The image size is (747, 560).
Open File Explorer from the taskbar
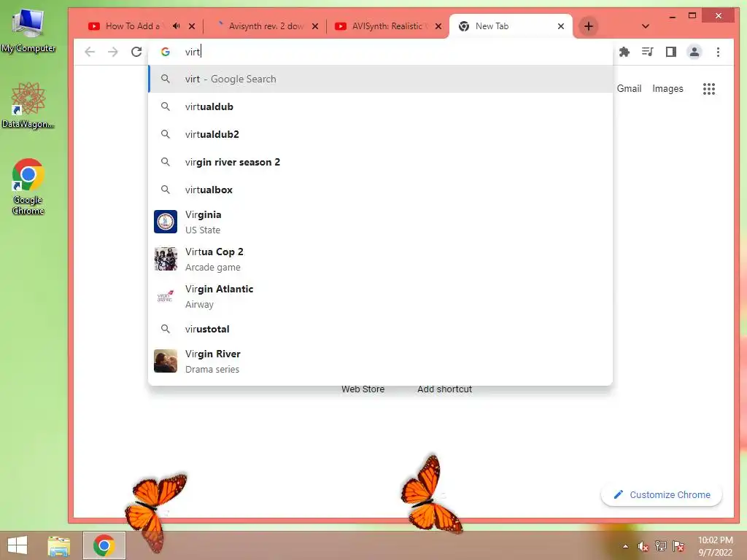pyautogui.click(x=59, y=545)
